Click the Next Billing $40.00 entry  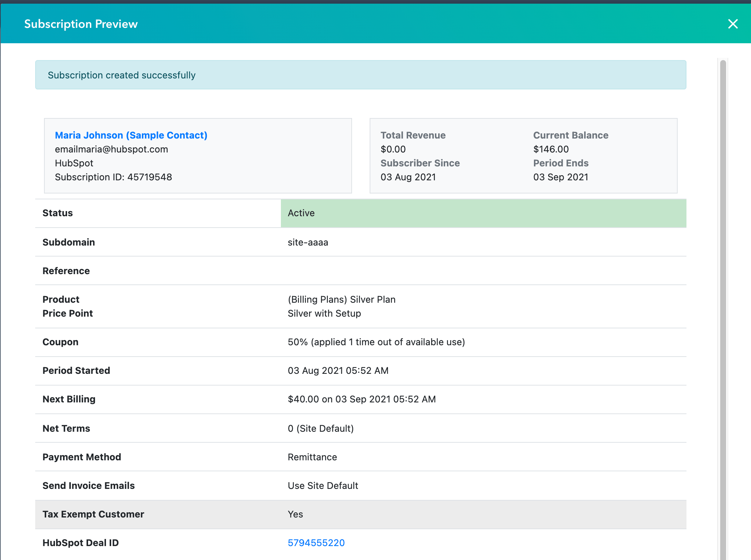(362, 399)
